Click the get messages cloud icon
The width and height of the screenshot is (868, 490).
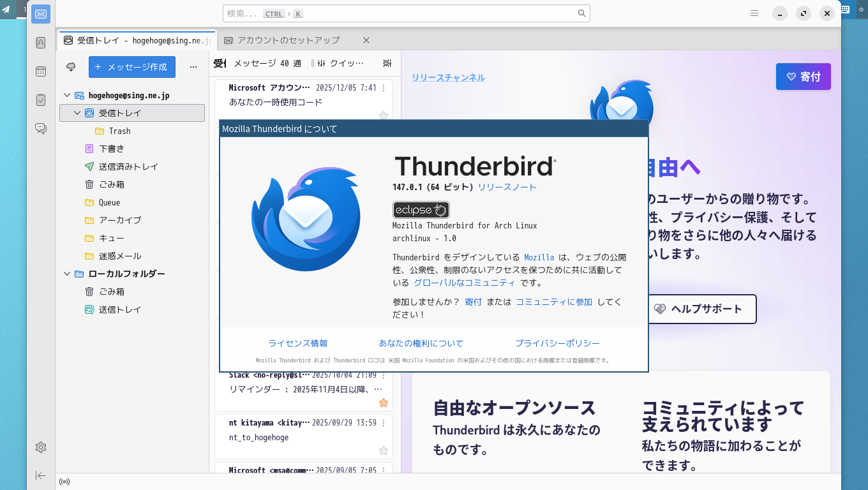click(71, 66)
